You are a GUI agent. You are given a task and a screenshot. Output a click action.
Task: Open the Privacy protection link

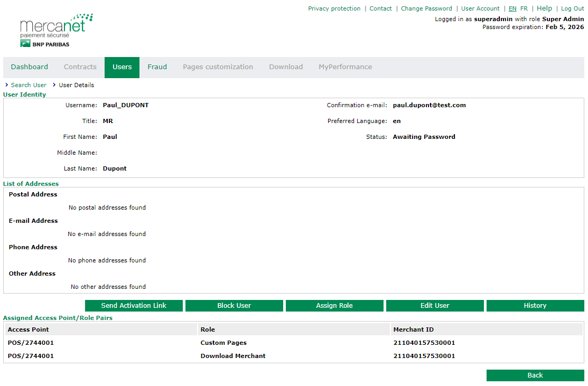point(334,8)
